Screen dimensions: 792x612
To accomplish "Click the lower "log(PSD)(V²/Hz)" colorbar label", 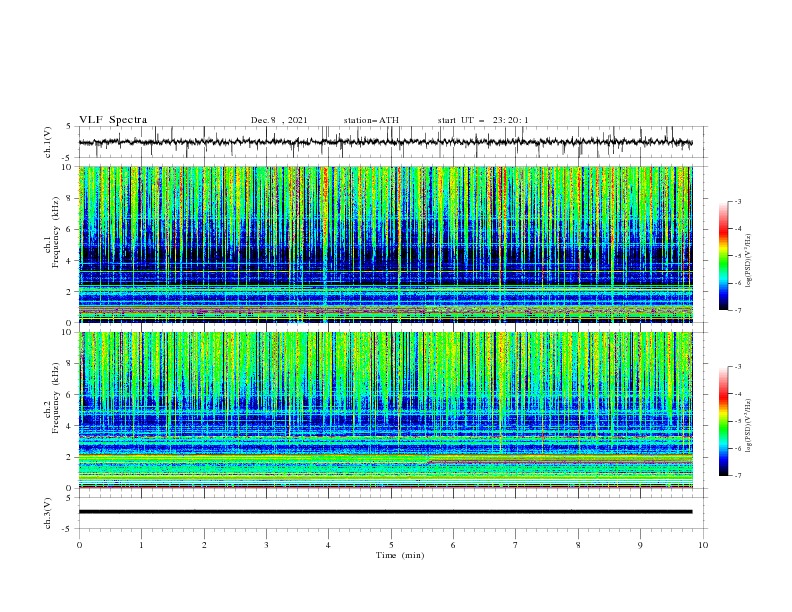I will 749,426.
